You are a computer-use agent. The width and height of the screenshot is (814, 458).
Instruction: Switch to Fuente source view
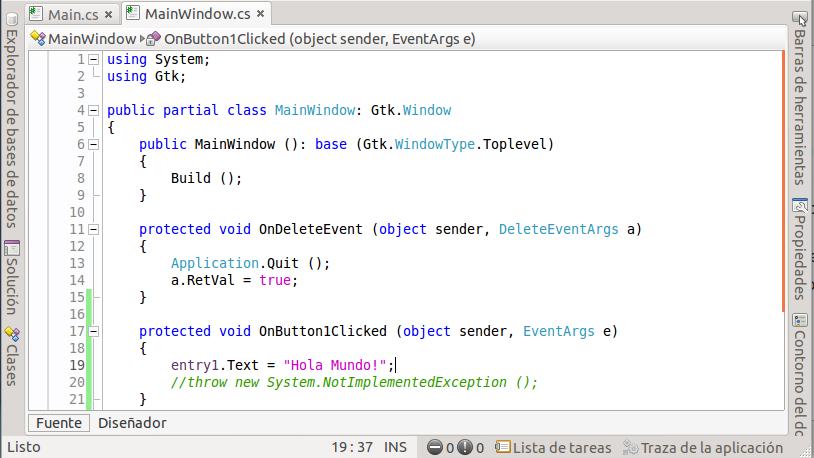coord(59,423)
